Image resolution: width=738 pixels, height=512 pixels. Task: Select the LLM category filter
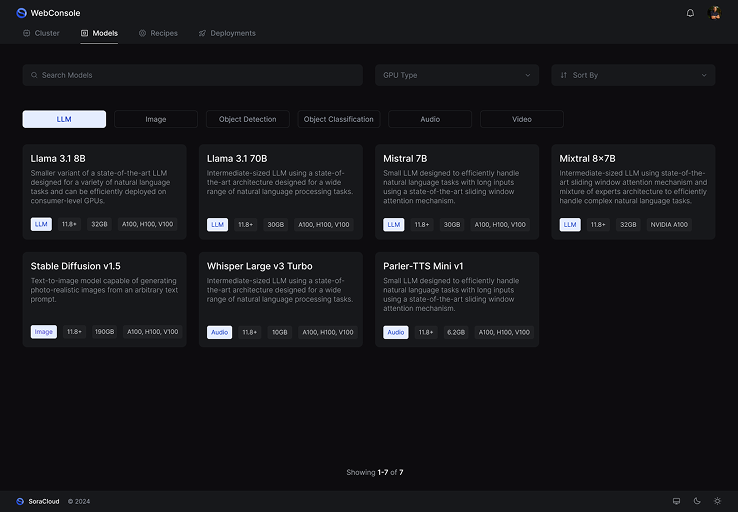[64, 119]
